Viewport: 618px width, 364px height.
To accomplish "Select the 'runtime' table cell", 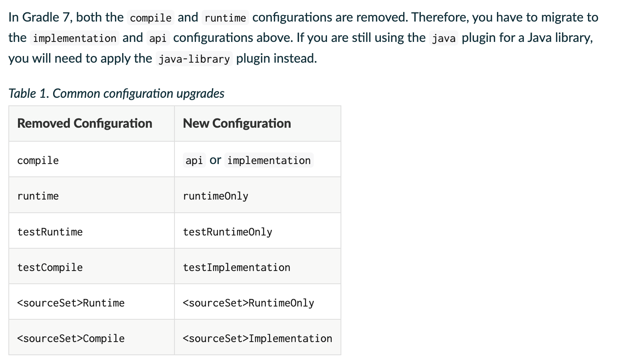I will click(x=91, y=195).
